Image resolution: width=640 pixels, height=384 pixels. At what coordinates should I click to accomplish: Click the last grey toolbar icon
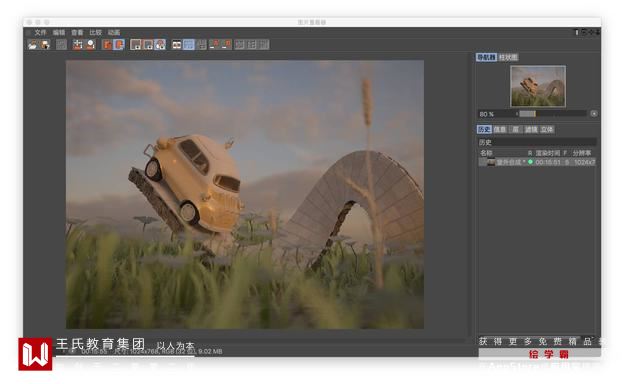tap(264, 44)
